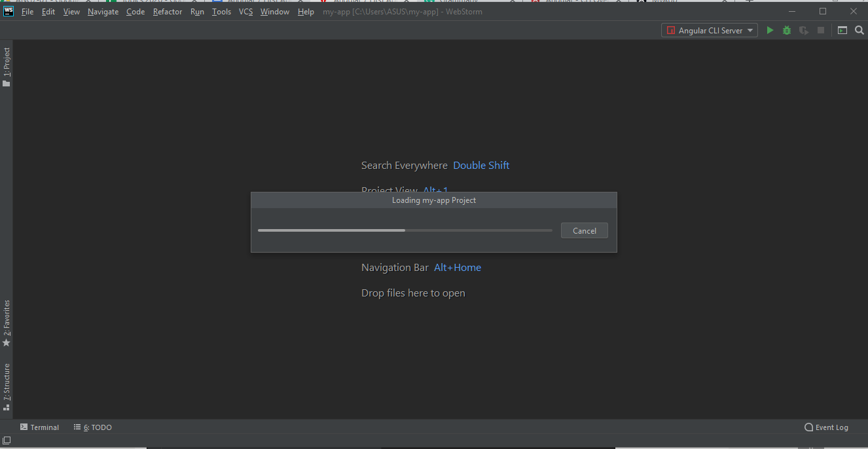Click the Run Anything window icon
Image resolution: width=868 pixels, height=449 pixels.
[842, 30]
